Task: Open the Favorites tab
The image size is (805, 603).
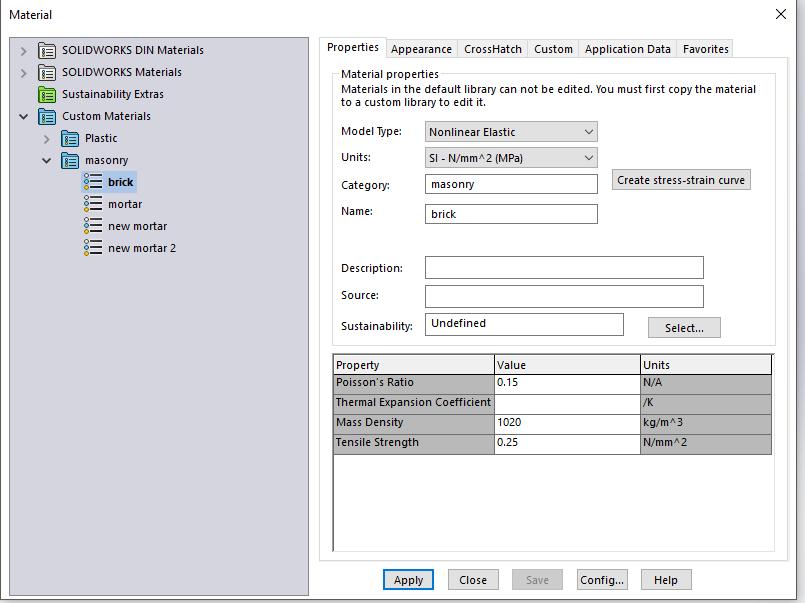Action: coord(705,49)
